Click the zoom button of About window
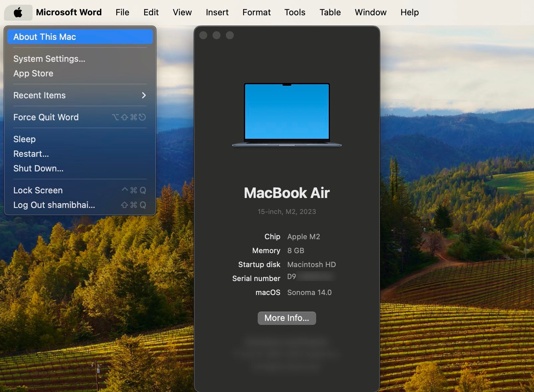The width and height of the screenshot is (534, 392). tap(230, 35)
